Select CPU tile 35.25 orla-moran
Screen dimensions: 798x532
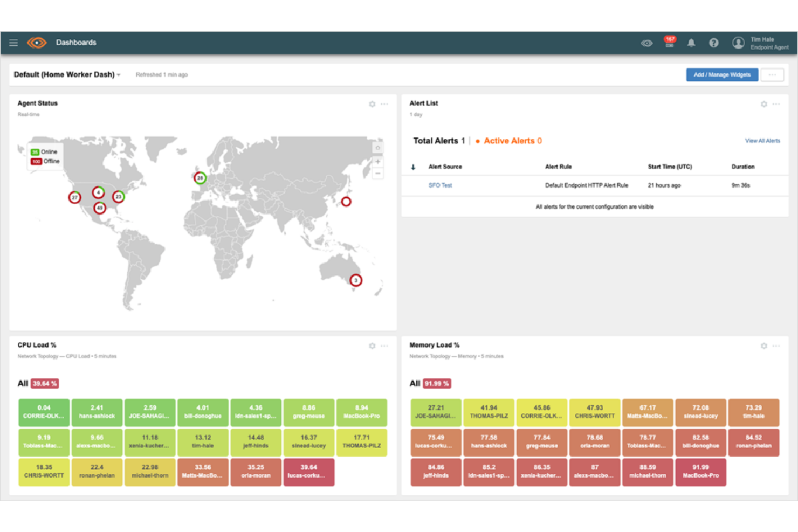pos(256,472)
